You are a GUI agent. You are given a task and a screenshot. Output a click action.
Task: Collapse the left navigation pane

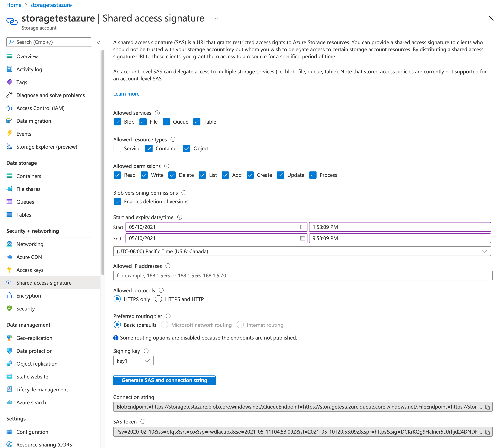point(99,42)
